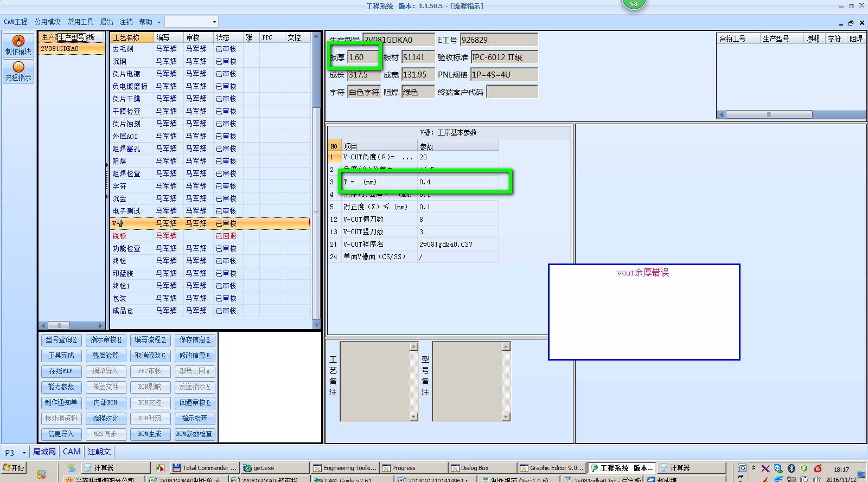This screenshot has width=868, height=482.
Task: Click the green 58 badge at top
Action: pyautogui.click(x=634, y=4)
